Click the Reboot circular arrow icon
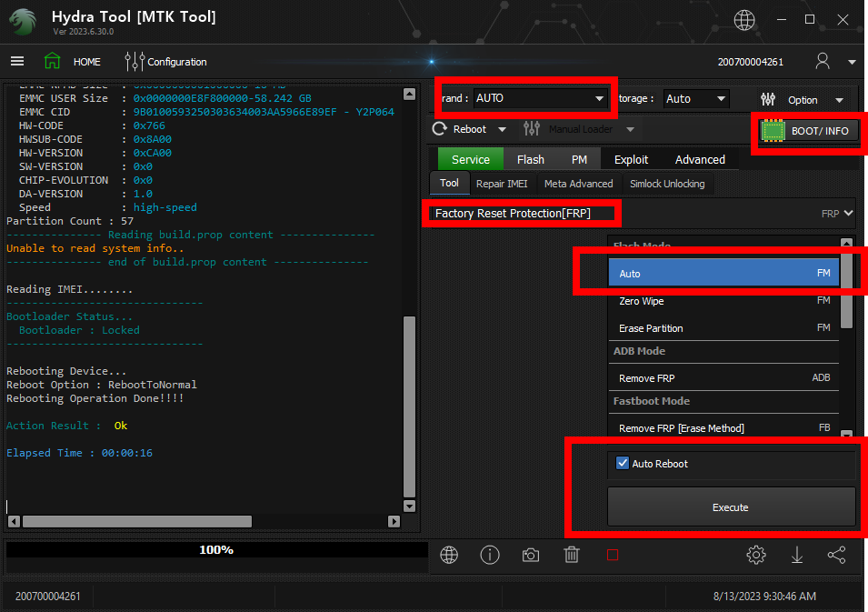 [x=440, y=129]
